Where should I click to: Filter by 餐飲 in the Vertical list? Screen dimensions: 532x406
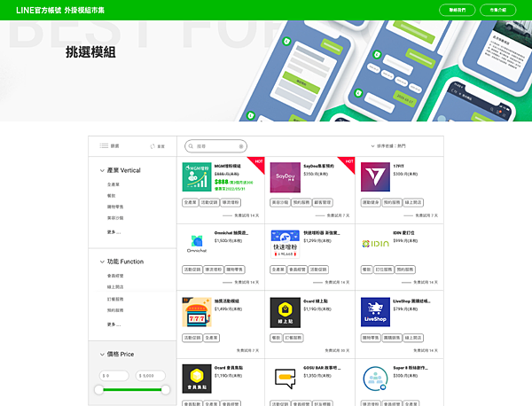coord(112,196)
